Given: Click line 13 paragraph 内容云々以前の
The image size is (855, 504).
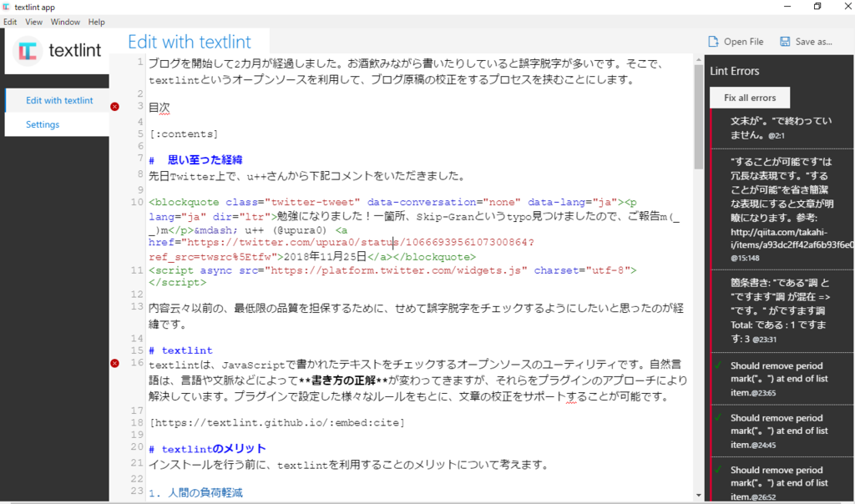Looking at the screenshot, I should 416,316.
